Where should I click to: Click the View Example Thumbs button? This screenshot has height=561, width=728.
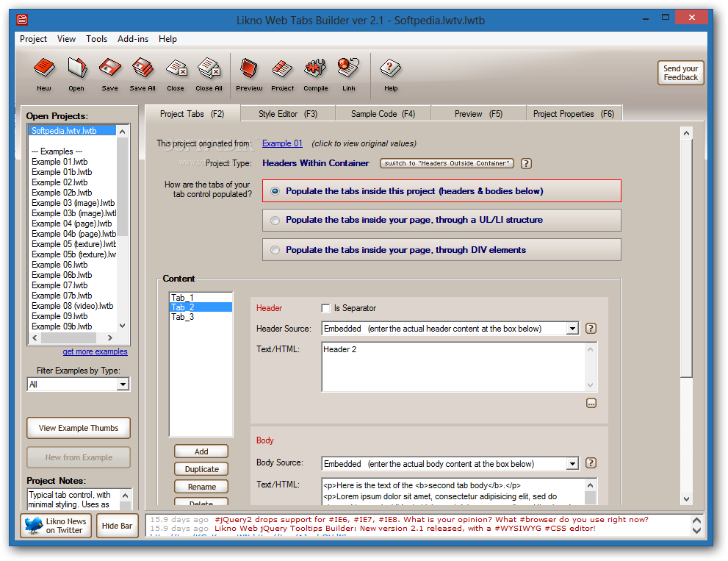pyautogui.click(x=79, y=428)
